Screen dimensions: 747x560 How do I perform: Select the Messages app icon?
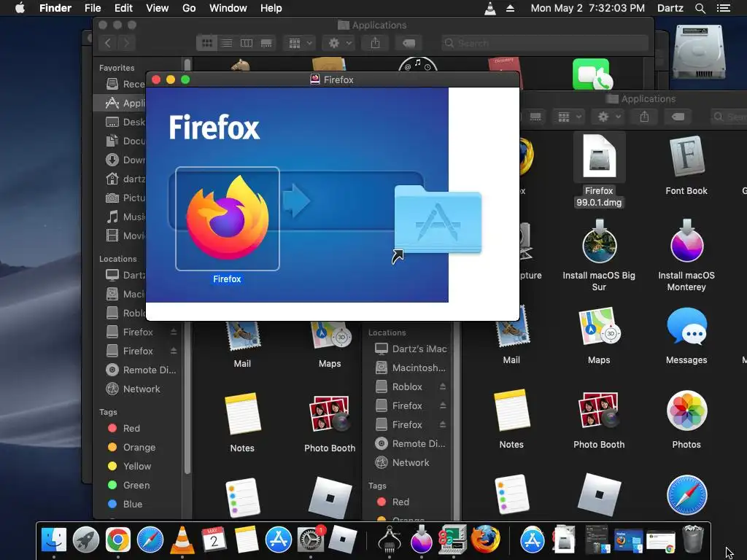click(686, 327)
